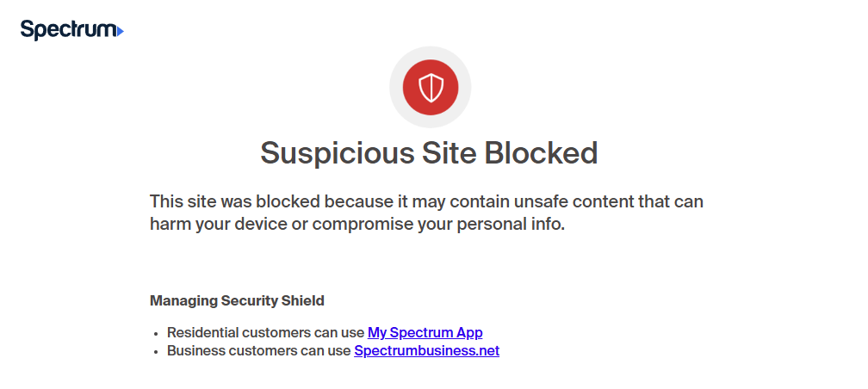Viewport: 868px width, 389px height.
Task: Click the blue arrow on Spectrum logo
Action: click(121, 32)
